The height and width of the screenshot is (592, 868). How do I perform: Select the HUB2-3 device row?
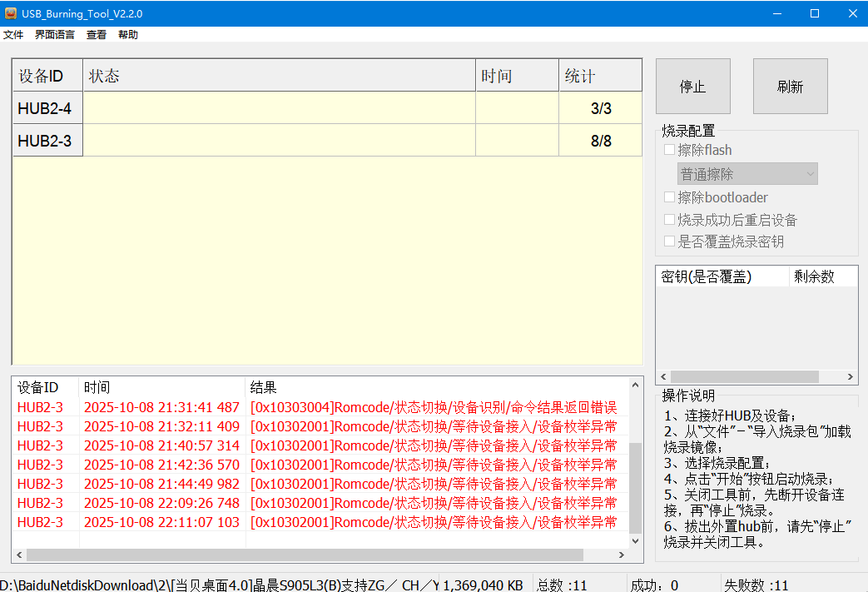(47, 141)
